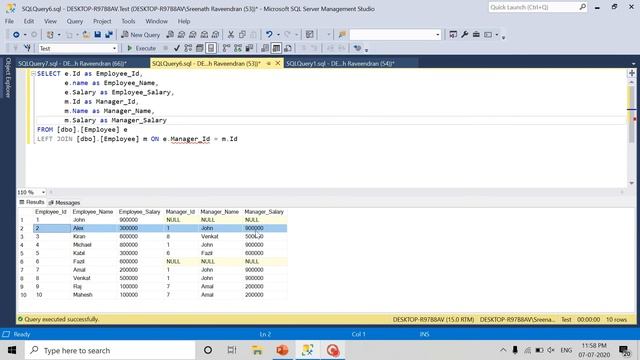Click the Execute button
The image size is (640, 360).
pos(141,48)
